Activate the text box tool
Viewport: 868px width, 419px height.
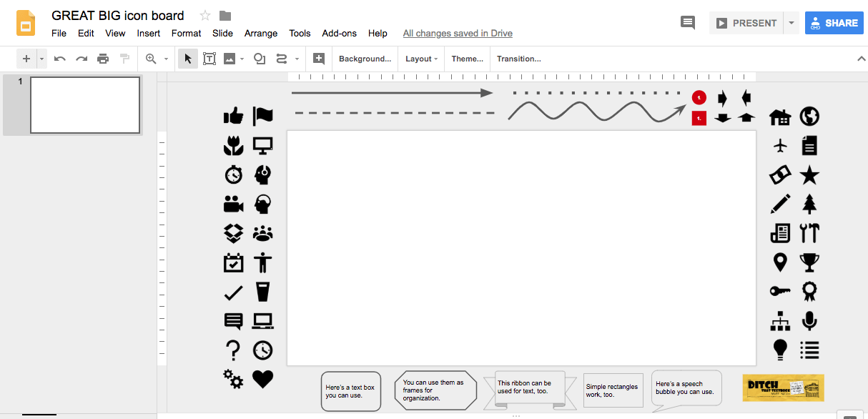pos(209,59)
